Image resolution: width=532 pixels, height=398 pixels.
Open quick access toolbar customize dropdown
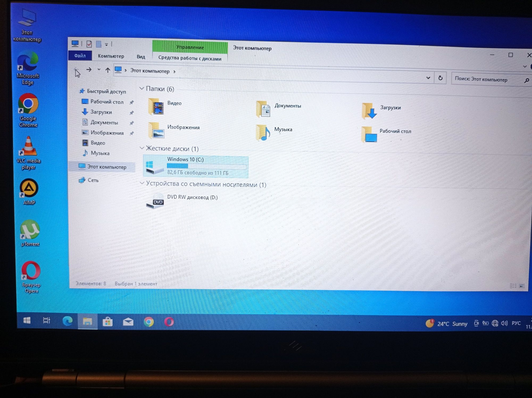[106, 44]
